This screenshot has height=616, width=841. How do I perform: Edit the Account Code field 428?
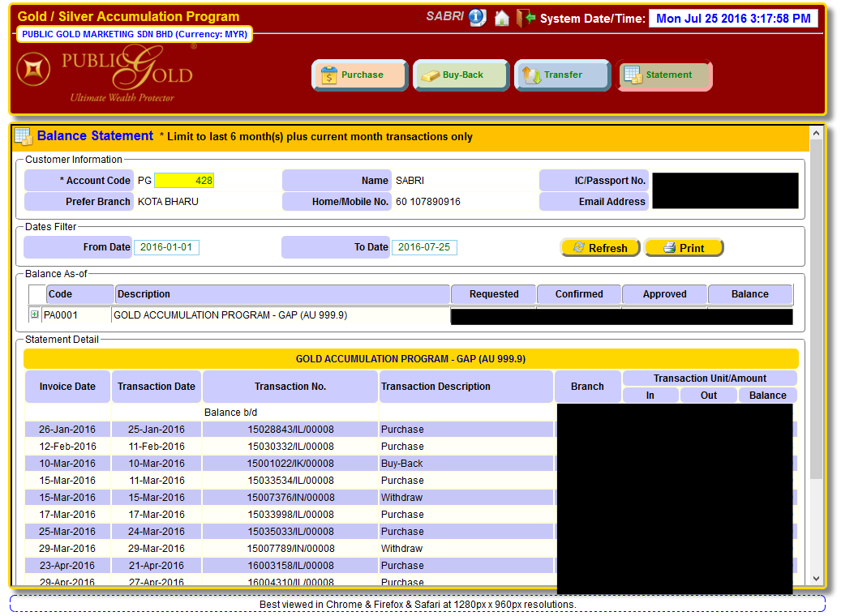[x=184, y=181]
